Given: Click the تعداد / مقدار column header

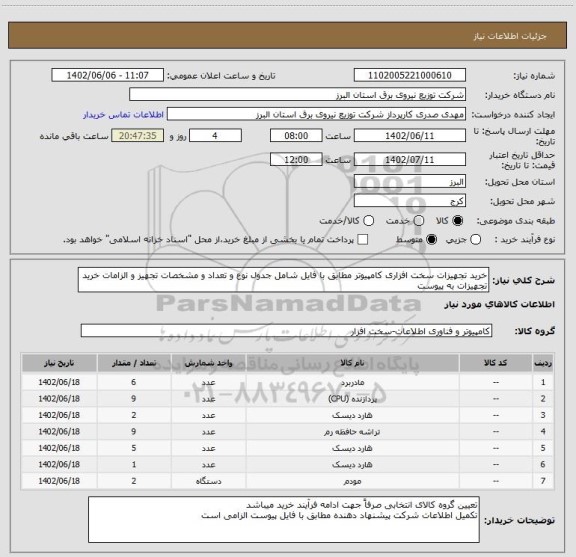Looking at the screenshot, I should click(134, 363).
